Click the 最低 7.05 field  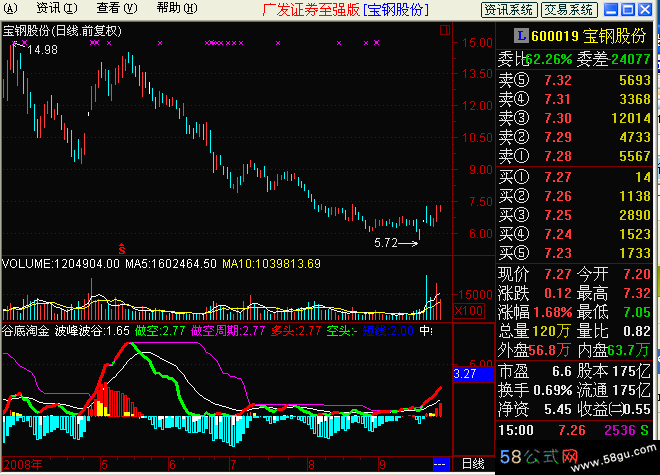614,312
